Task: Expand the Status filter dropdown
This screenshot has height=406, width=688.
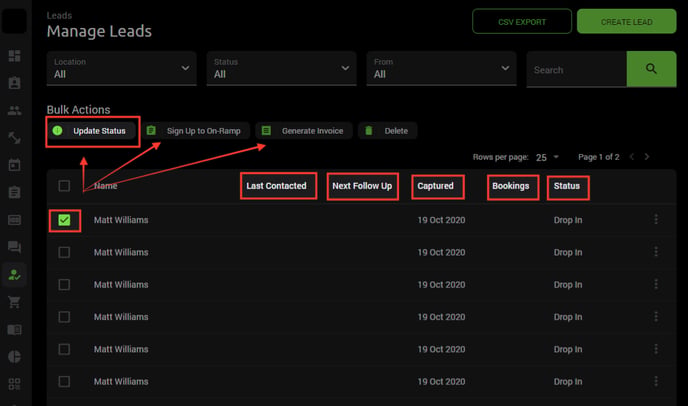Action: click(281, 68)
